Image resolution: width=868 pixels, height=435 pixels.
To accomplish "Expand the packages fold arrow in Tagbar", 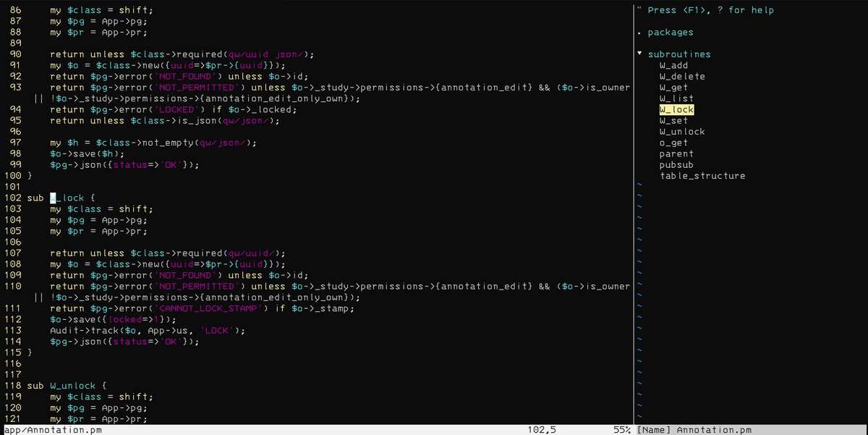I will click(640, 33).
